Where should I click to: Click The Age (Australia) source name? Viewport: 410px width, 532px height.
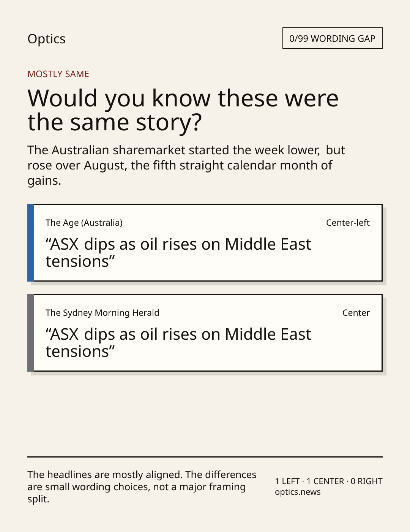click(x=84, y=223)
